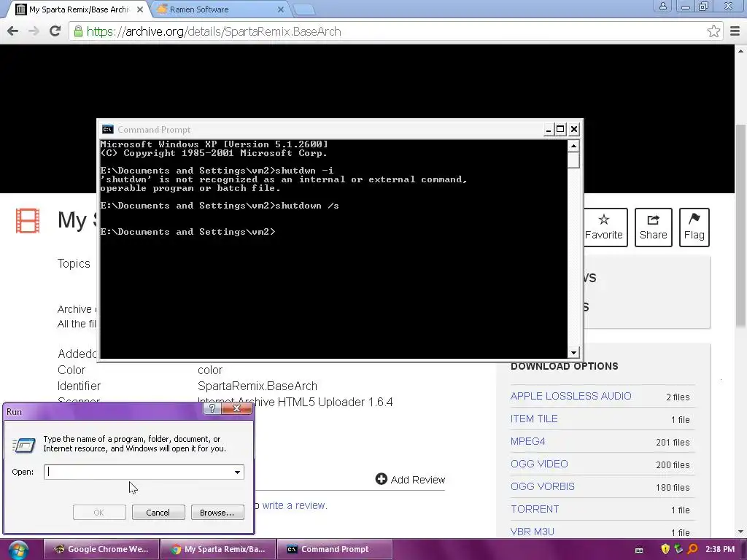
Task: Close the Command Prompt window
Action: pos(573,130)
